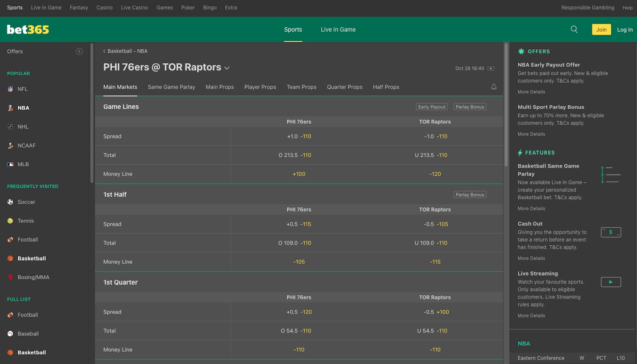Open the NFL section in the sidebar
Screen dimensions: 637x364
click(22, 89)
